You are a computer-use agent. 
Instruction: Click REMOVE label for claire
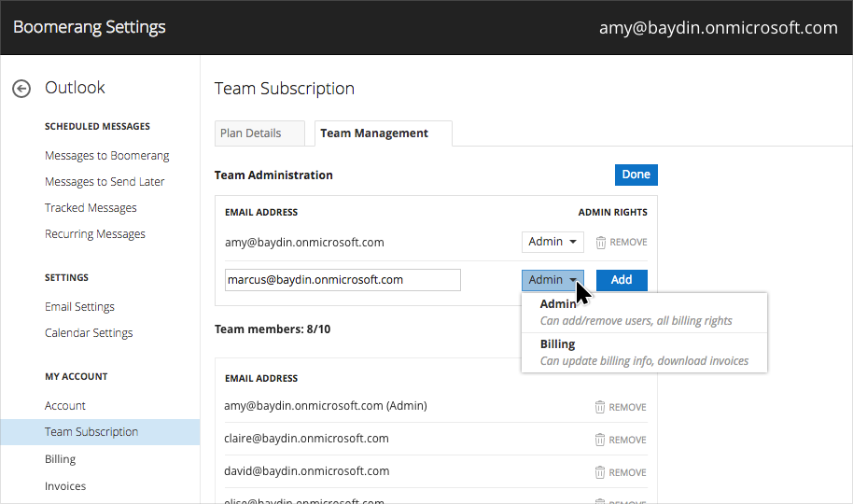coord(627,440)
